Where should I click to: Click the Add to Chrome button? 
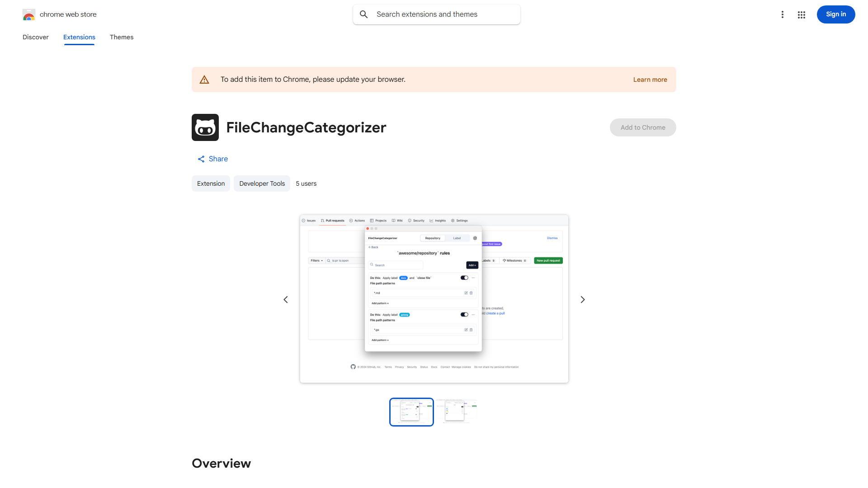tap(642, 127)
